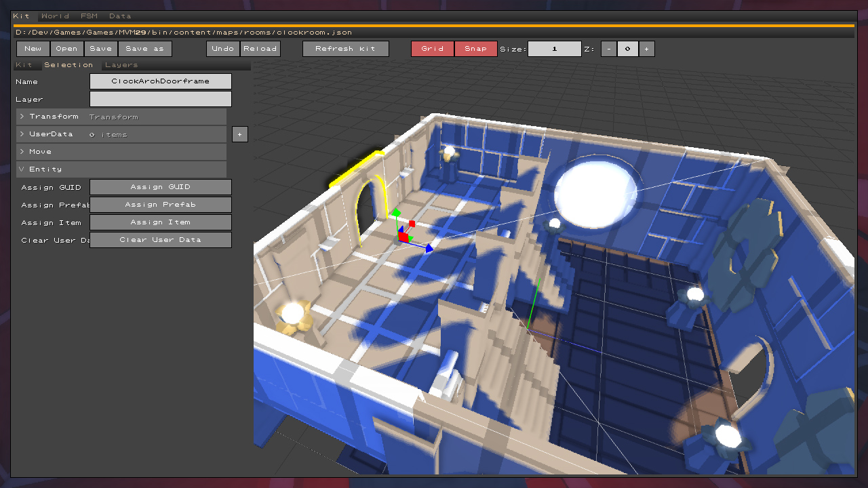Switch to the Kit panel tab
Viewport: 868px width, 488px height.
click(x=24, y=65)
